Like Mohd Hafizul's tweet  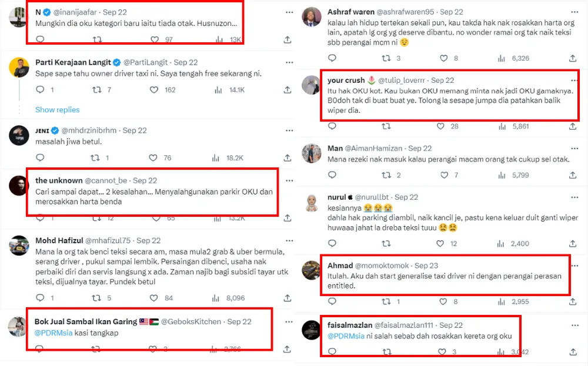[154, 298]
